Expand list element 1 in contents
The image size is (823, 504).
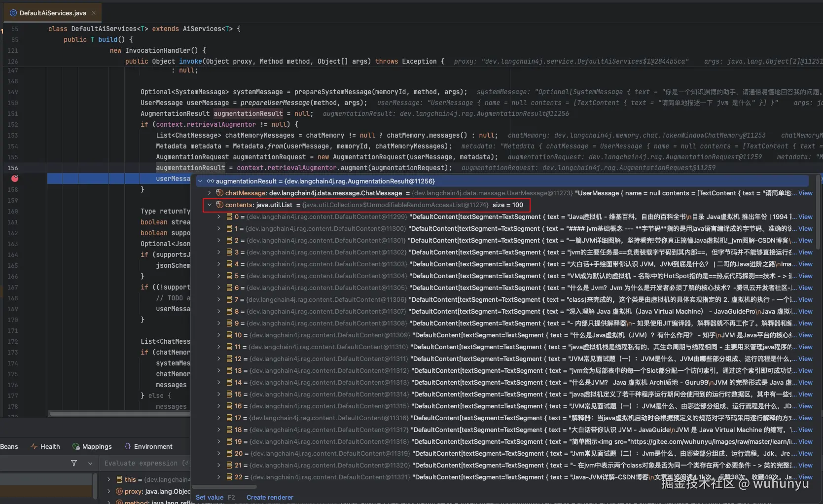pos(219,228)
